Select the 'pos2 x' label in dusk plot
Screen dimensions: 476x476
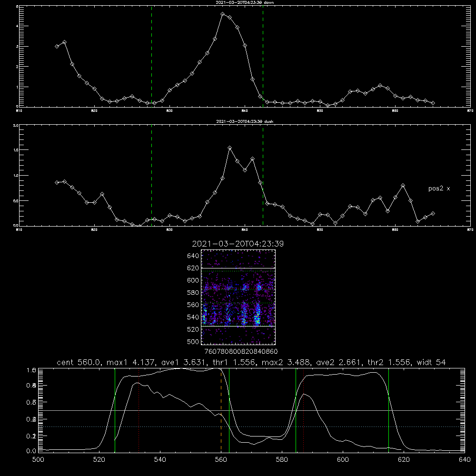click(x=439, y=188)
